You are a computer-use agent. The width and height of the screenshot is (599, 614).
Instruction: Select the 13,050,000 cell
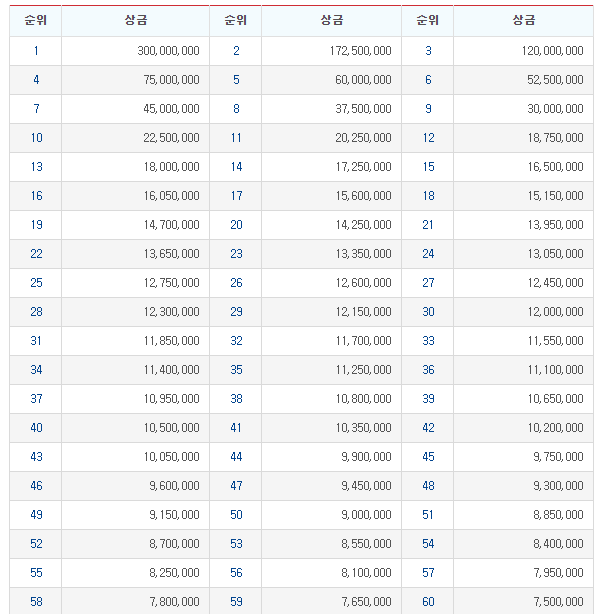pos(555,254)
